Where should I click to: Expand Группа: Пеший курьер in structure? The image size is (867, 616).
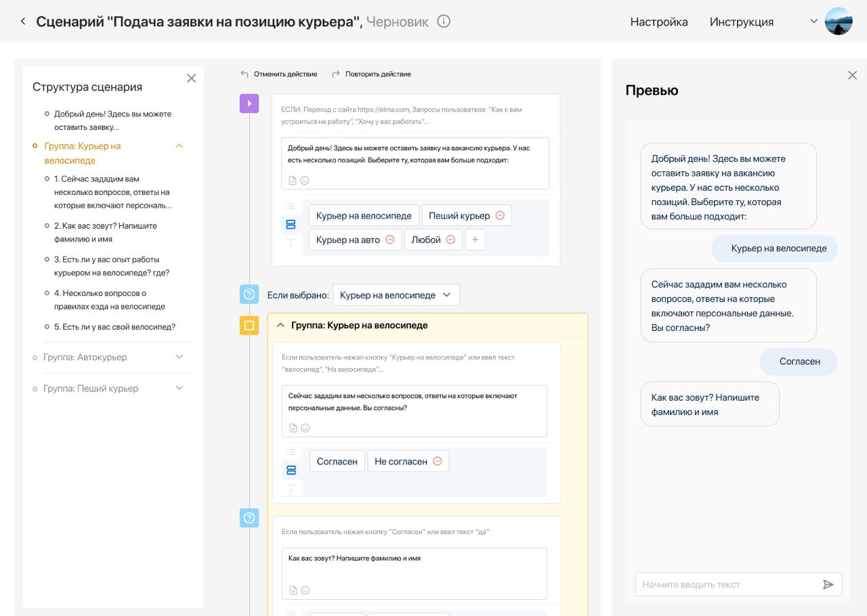pos(179,389)
